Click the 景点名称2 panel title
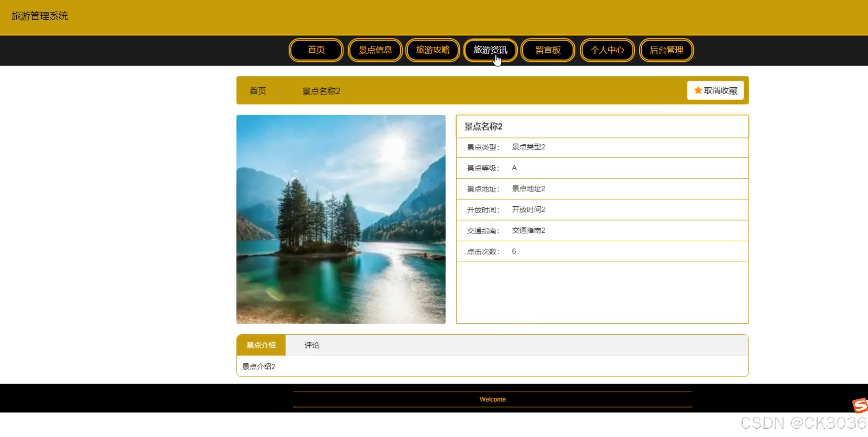This screenshot has width=868, height=437. pyautogui.click(x=482, y=127)
